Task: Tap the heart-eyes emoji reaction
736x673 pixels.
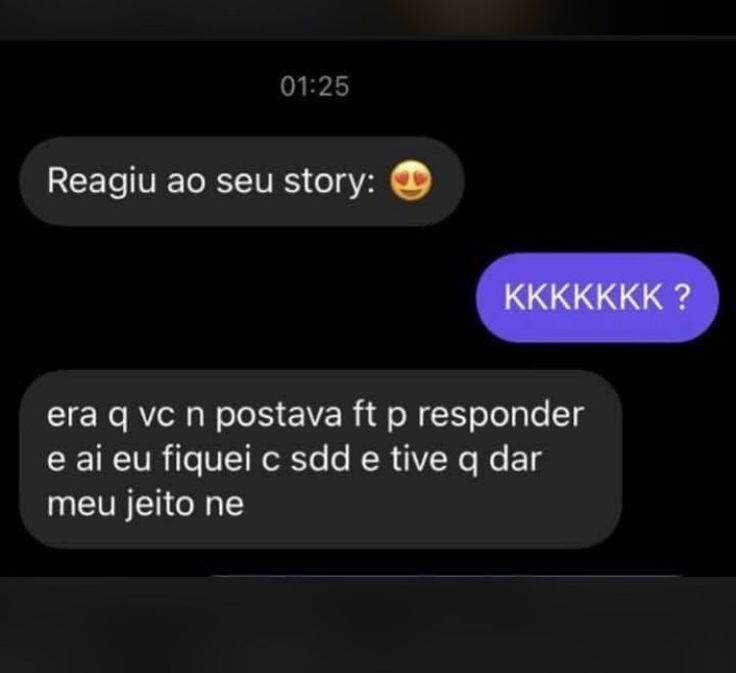Action: pos(410,181)
